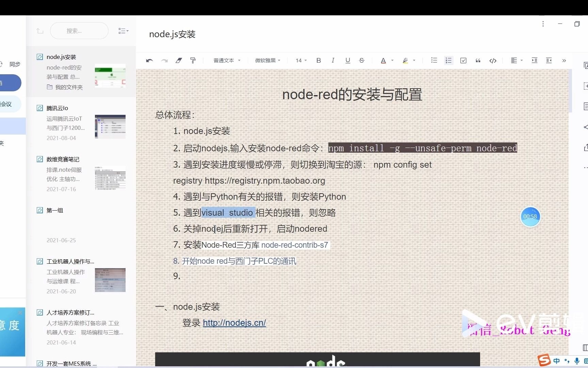Image resolution: width=588 pixels, height=368 pixels.
Task: Select the 腾讯云Io note thumbnail
Action: 110,127
